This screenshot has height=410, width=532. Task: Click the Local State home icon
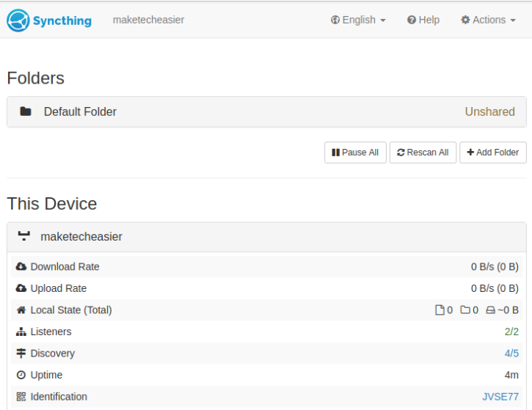21,310
